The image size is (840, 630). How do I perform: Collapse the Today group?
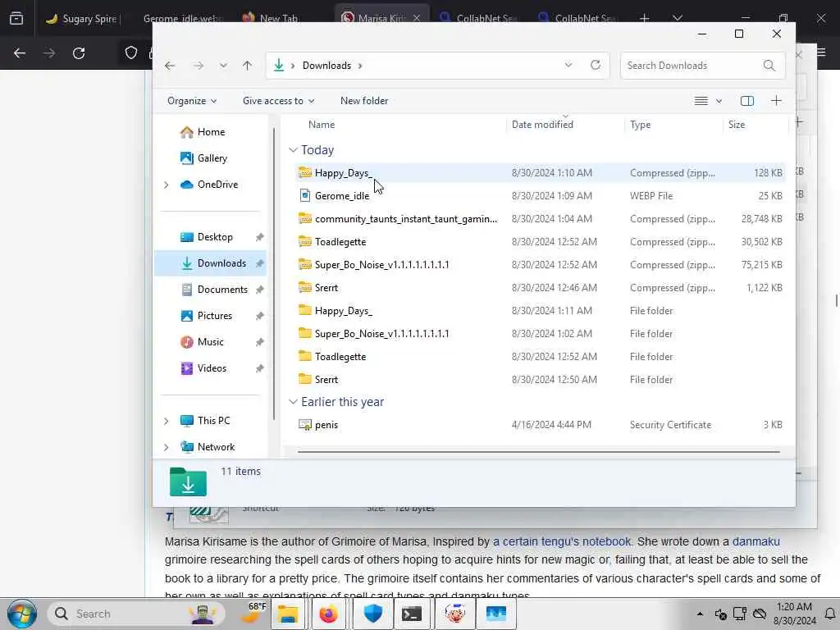(x=293, y=150)
